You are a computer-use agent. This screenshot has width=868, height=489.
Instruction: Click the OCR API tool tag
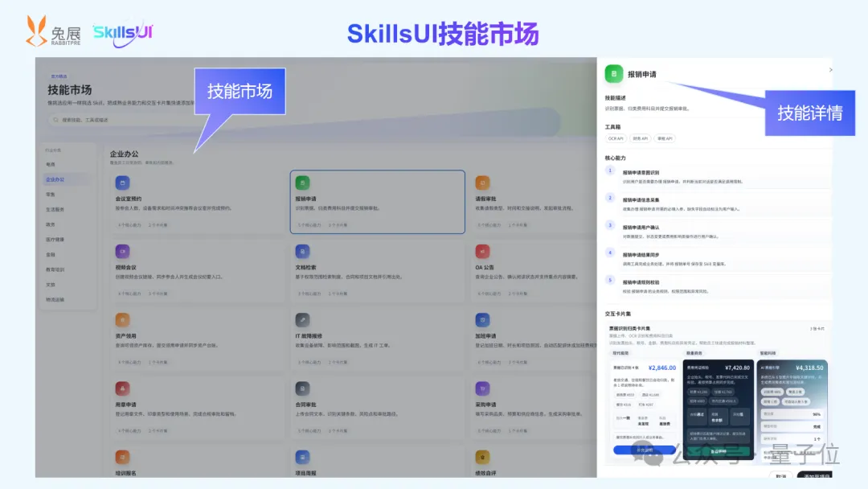coord(616,138)
